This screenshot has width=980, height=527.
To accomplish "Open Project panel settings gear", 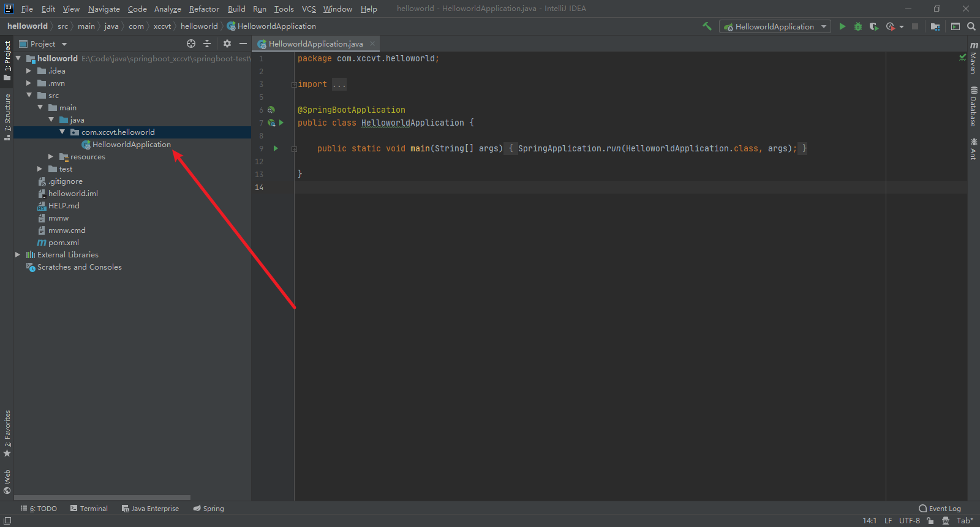I will pos(227,44).
